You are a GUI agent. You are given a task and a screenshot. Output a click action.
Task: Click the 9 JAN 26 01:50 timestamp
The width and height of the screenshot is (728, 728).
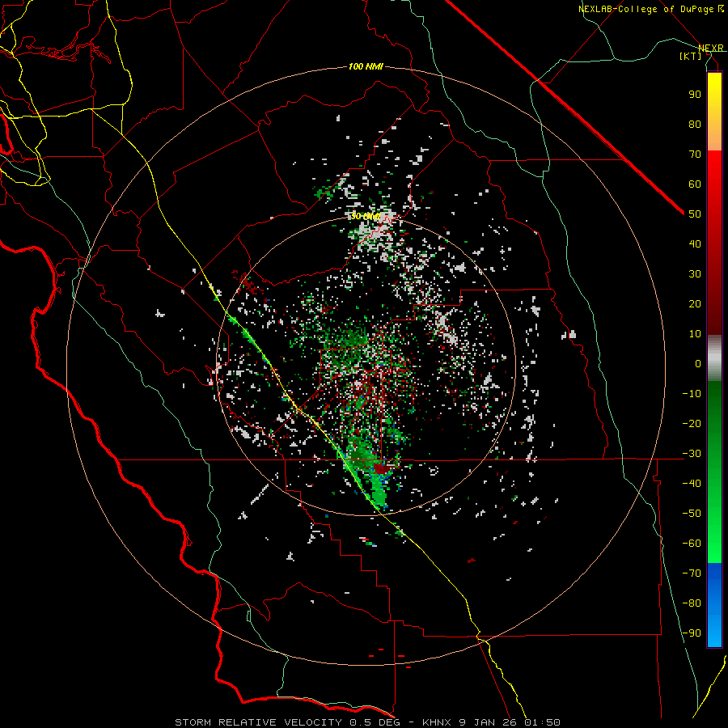click(x=510, y=722)
